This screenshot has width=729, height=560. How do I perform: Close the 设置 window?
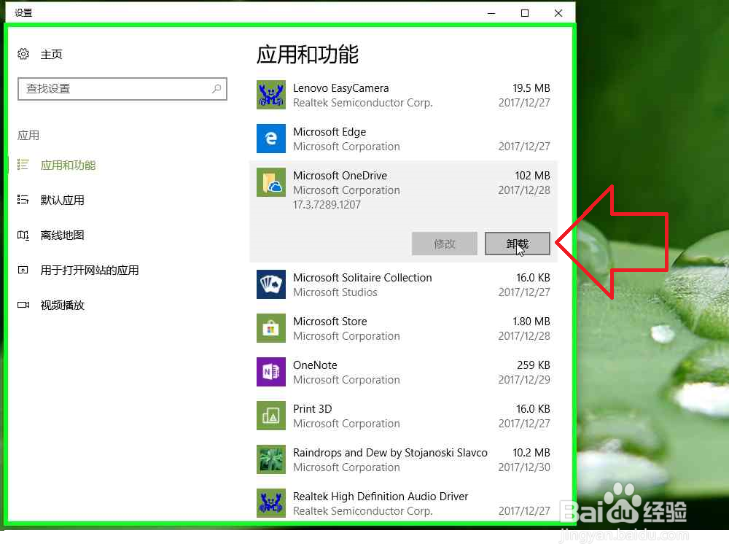pyautogui.click(x=558, y=13)
